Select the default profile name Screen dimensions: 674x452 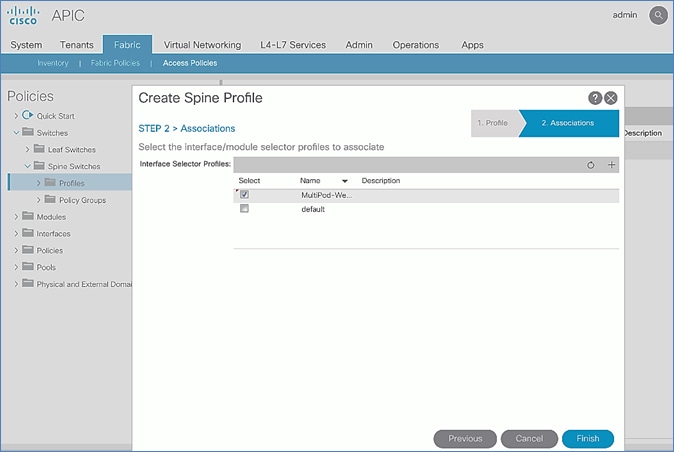tap(313, 209)
